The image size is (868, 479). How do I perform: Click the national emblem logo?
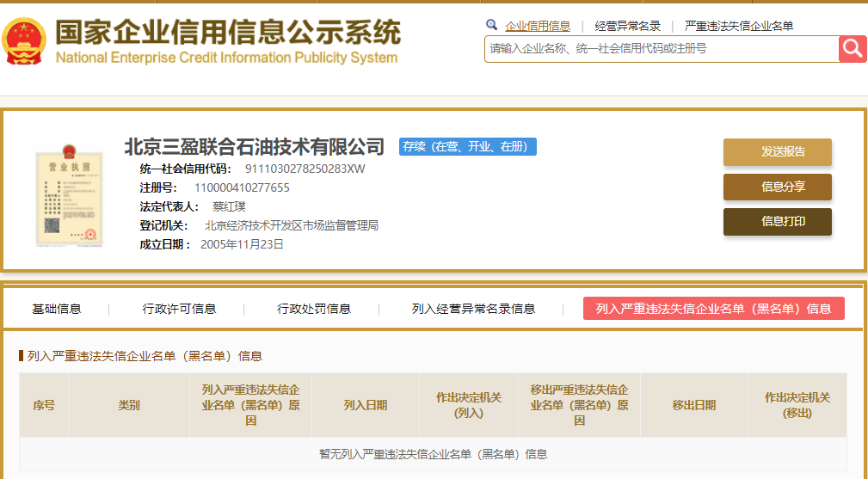(23, 41)
